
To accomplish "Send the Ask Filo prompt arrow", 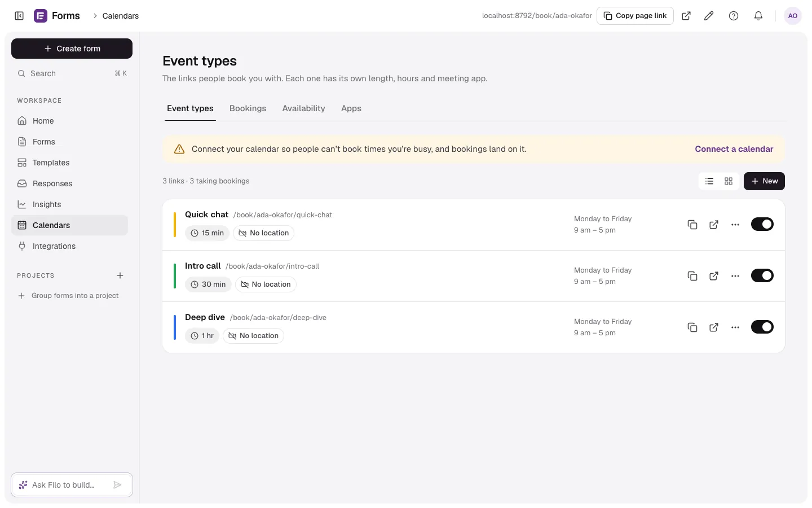I will [x=117, y=485].
